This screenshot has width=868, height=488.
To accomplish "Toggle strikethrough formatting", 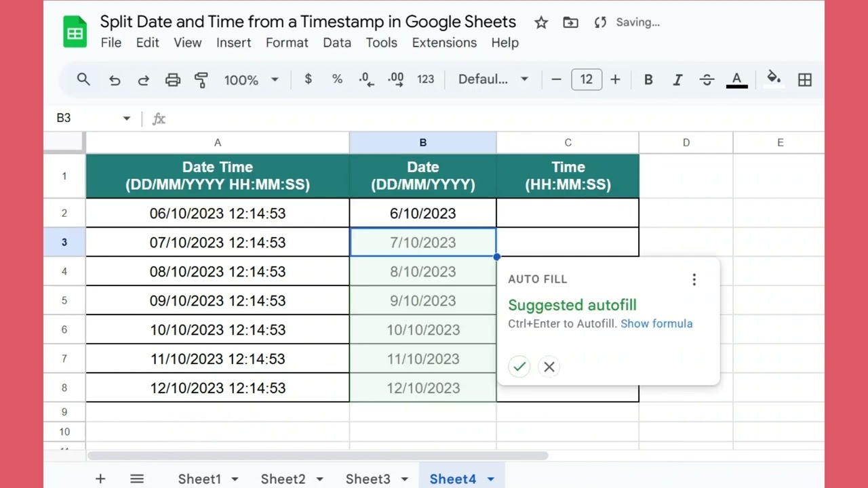I will click(x=707, y=80).
